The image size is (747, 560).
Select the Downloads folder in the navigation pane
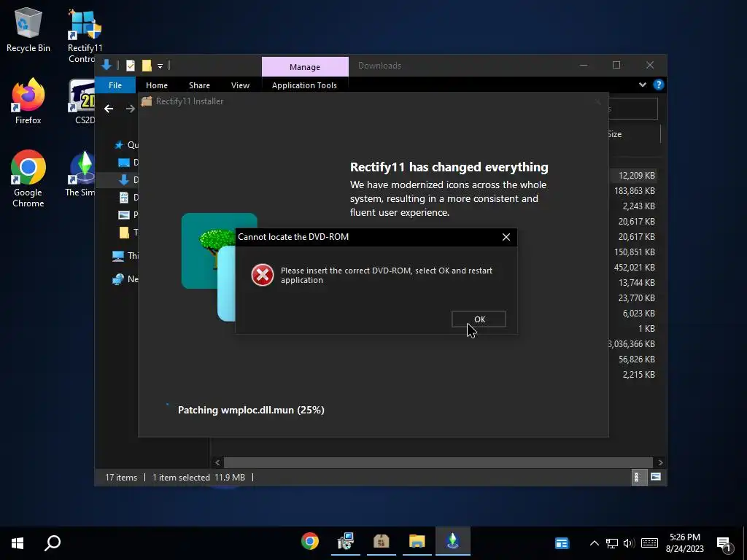click(128, 180)
